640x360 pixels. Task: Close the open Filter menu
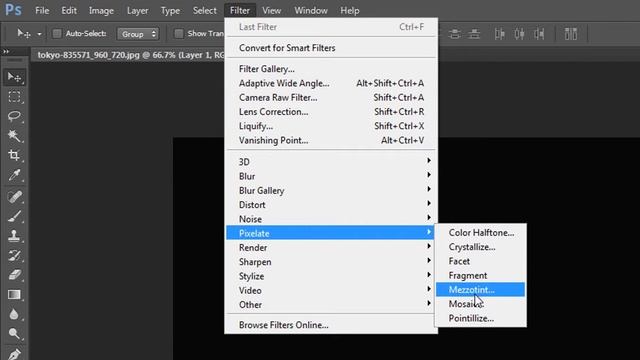(240, 11)
